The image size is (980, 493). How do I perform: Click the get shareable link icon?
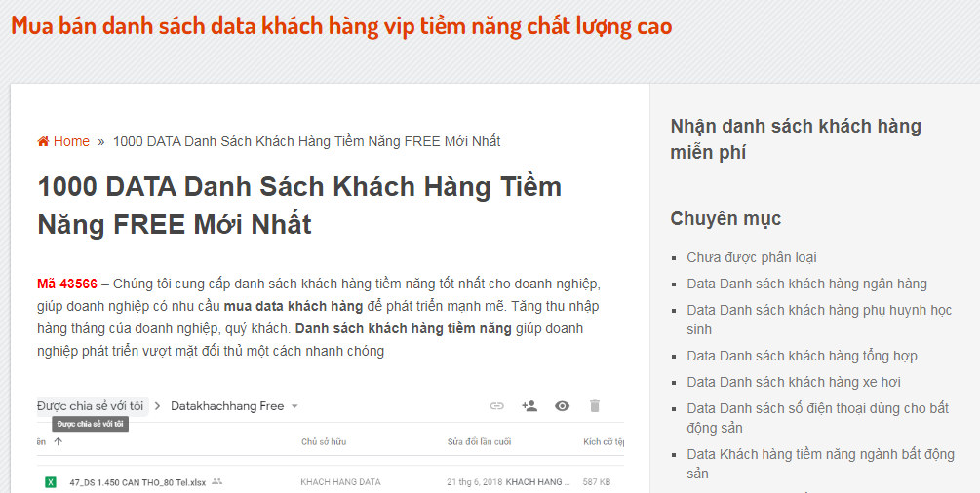coord(497,406)
